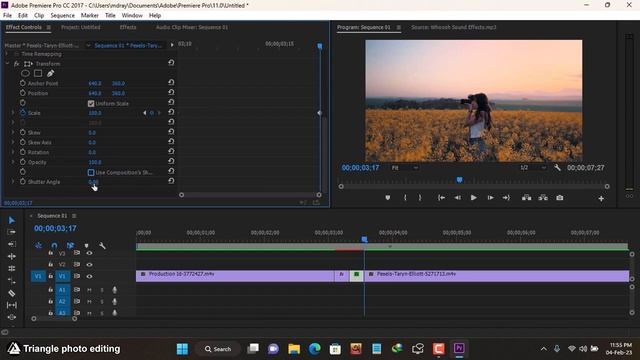
Task: Expand the Skew parameter
Action: pyautogui.click(x=13, y=132)
